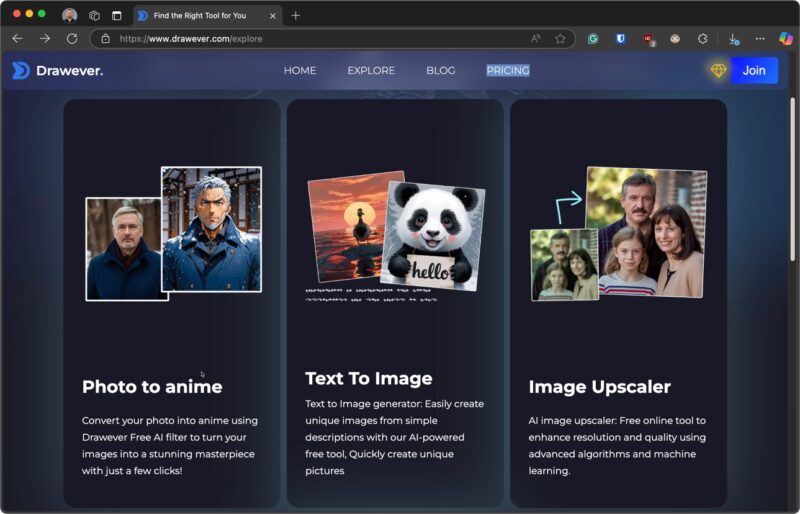
Task: Click the Drawever logo
Action: (x=58, y=70)
